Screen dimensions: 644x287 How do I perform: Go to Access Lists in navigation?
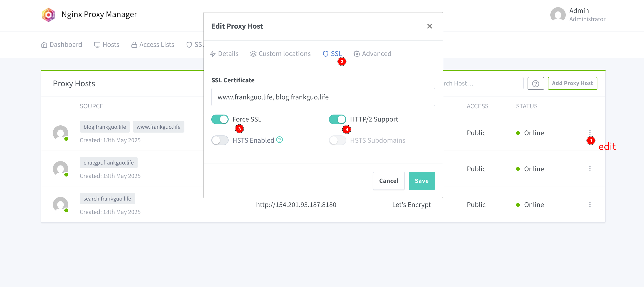[153, 45]
